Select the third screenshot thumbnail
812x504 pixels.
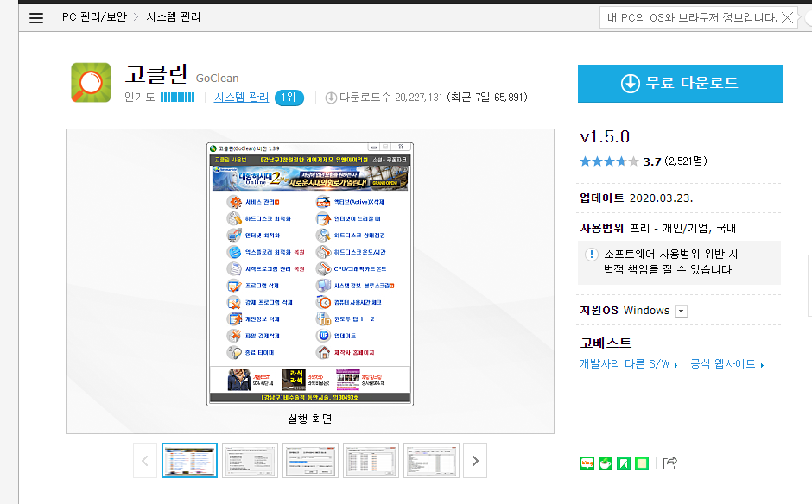311,461
